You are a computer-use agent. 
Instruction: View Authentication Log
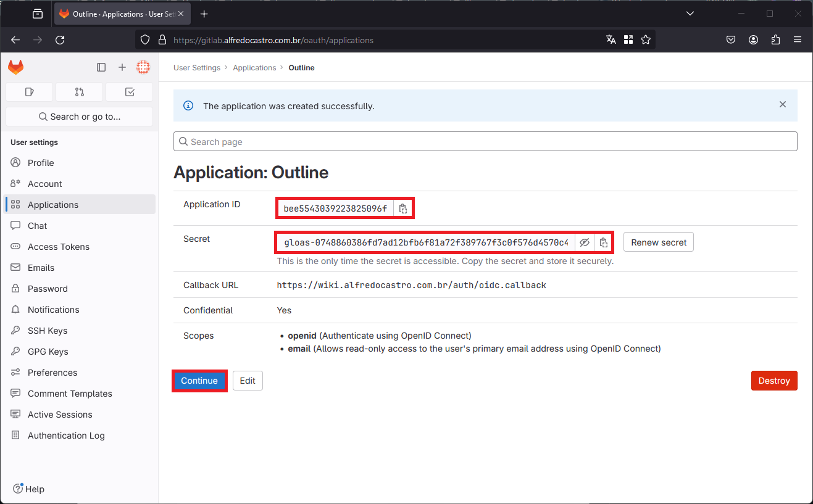click(80, 436)
